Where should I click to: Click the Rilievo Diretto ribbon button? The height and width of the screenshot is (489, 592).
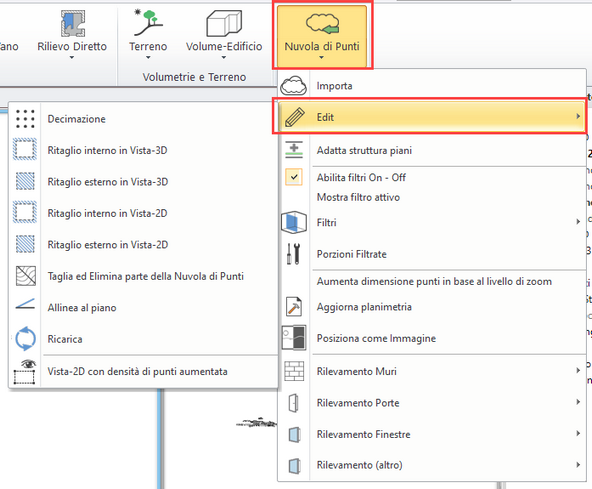72,36
